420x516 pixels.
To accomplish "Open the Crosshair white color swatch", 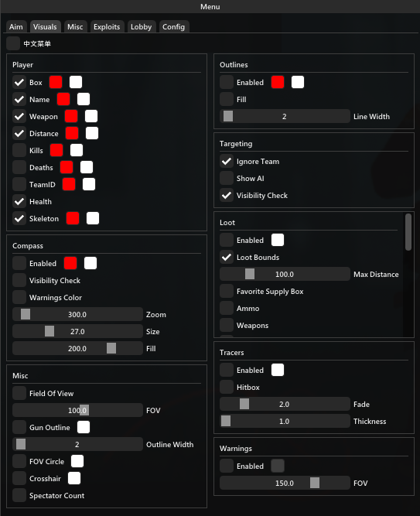I will [74, 478].
